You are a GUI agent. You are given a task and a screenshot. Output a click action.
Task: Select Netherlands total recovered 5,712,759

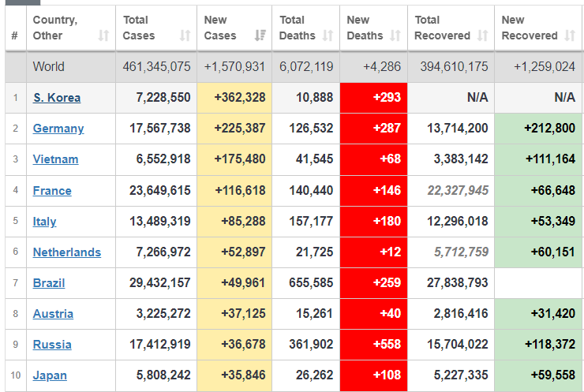pos(461,252)
